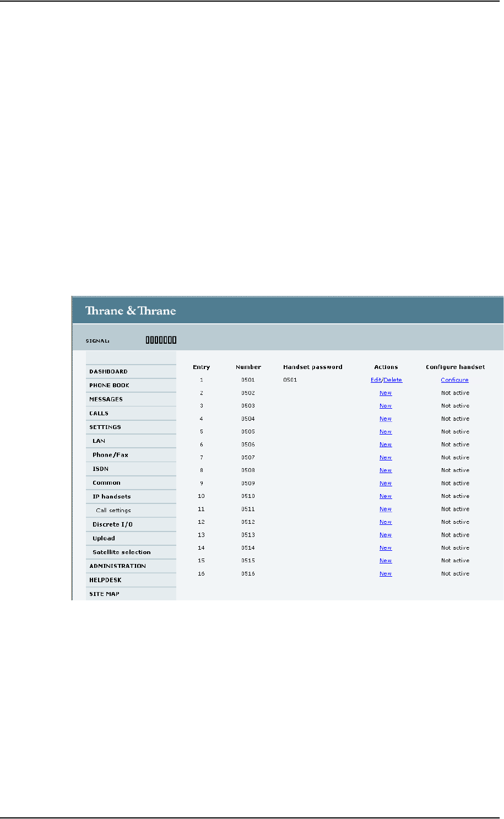Click New link for number 0513
The width and height of the screenshot is (504, 819).
click(x=386, y=535)
